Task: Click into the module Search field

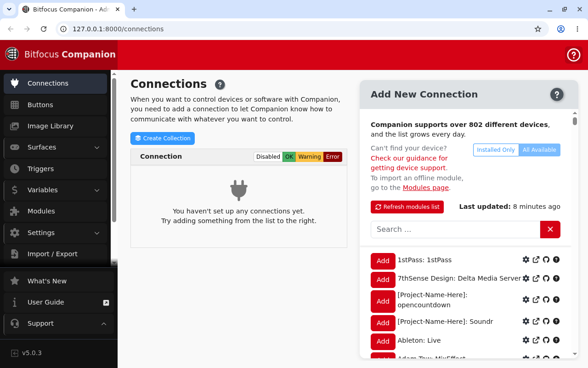Action: click(x=455, y=230)
